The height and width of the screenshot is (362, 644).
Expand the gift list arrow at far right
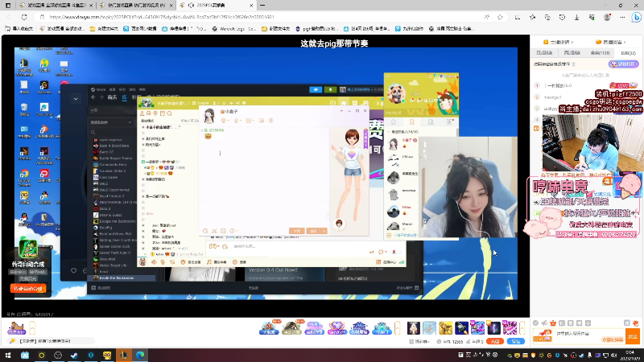(x=522, y=328)
